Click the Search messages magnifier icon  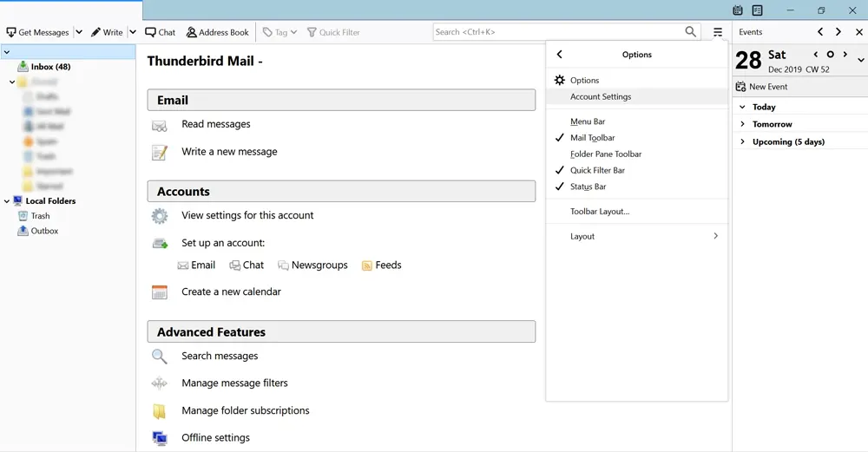tap(160, 357)
